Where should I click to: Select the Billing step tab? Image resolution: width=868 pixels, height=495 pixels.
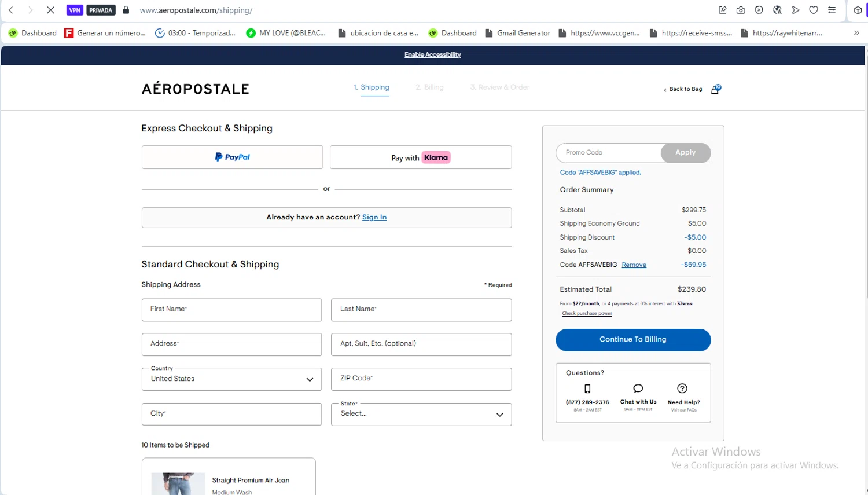tap(429, 87)
